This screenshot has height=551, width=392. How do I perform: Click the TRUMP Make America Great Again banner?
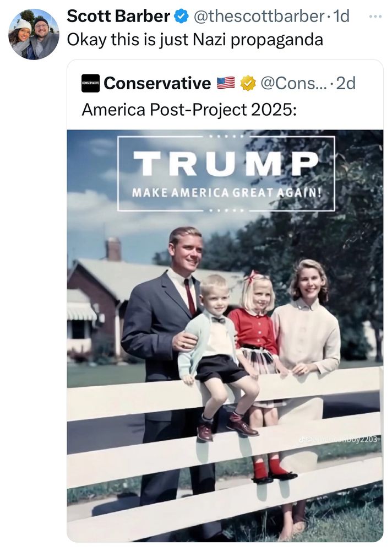pyautogui.click(x=226, y=173)
